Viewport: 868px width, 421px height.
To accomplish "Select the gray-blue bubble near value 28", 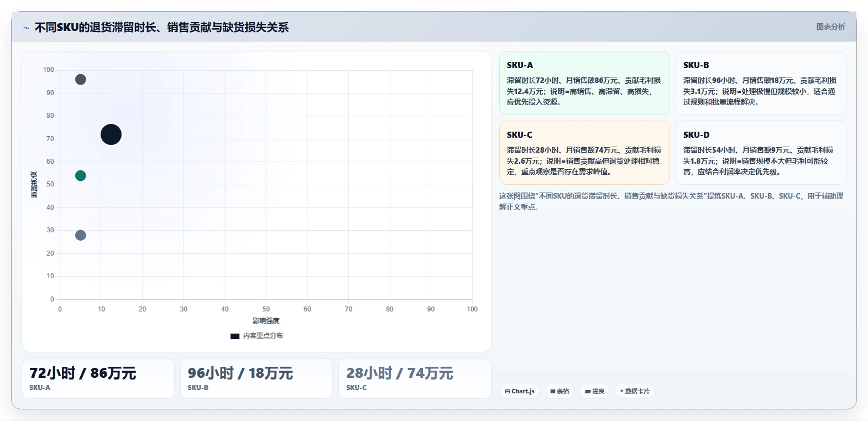I will point(80,235).
